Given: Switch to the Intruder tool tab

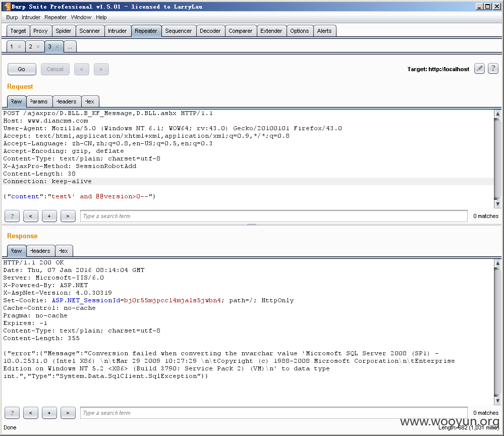Looking at the screenshot, I should [118, 31].
